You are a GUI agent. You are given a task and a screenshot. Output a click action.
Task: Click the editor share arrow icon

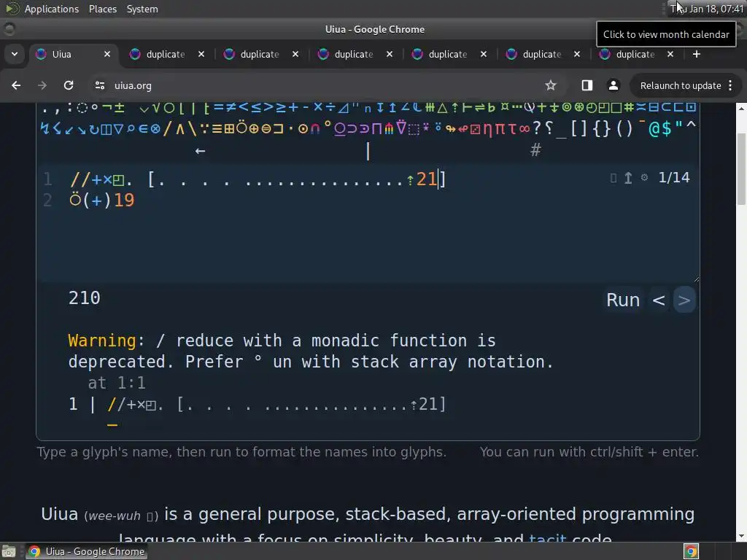628,178
